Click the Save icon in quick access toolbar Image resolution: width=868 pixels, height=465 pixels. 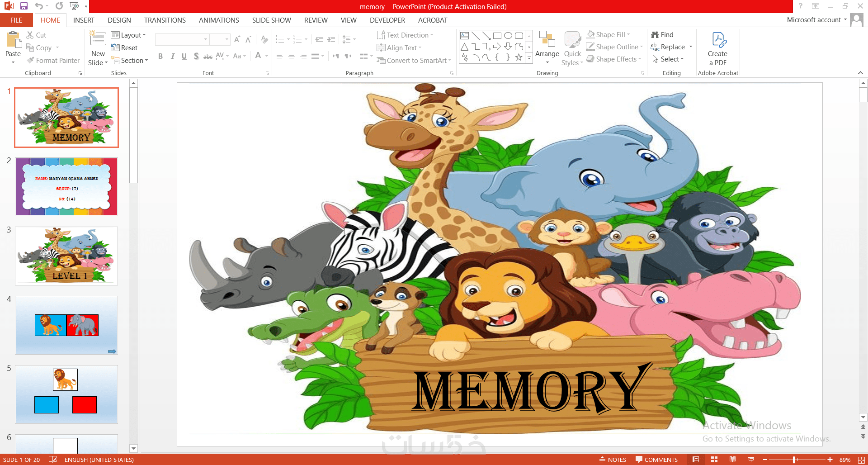(24, 6)
